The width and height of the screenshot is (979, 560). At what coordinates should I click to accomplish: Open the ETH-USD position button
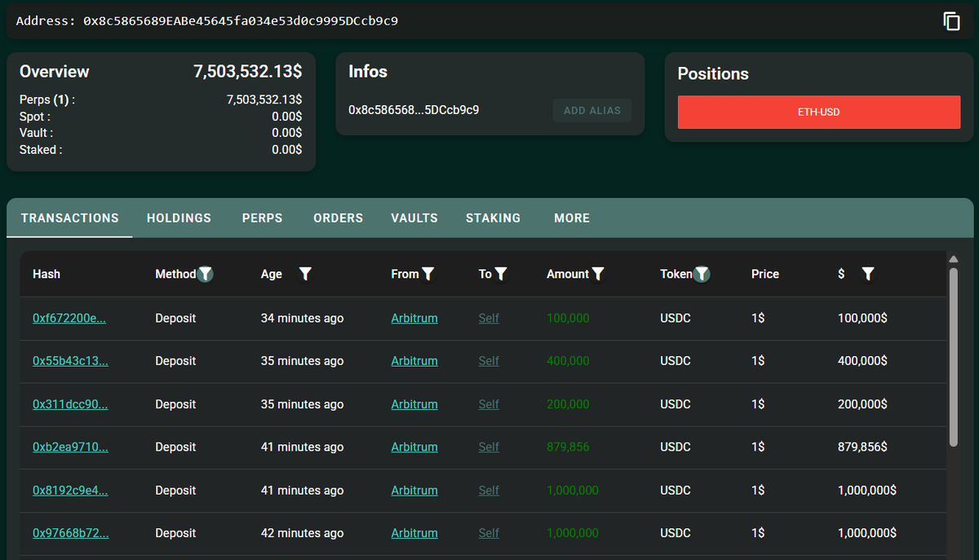(819, 112)
